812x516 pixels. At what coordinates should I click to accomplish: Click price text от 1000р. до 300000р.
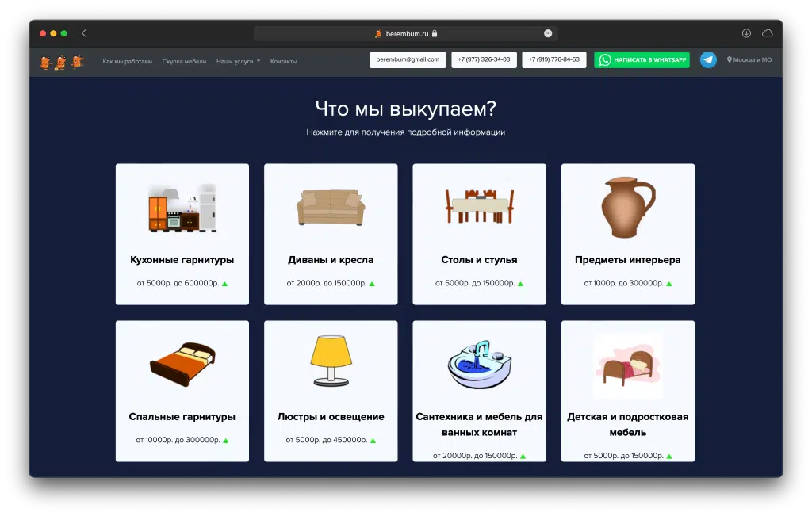(623, 283)
